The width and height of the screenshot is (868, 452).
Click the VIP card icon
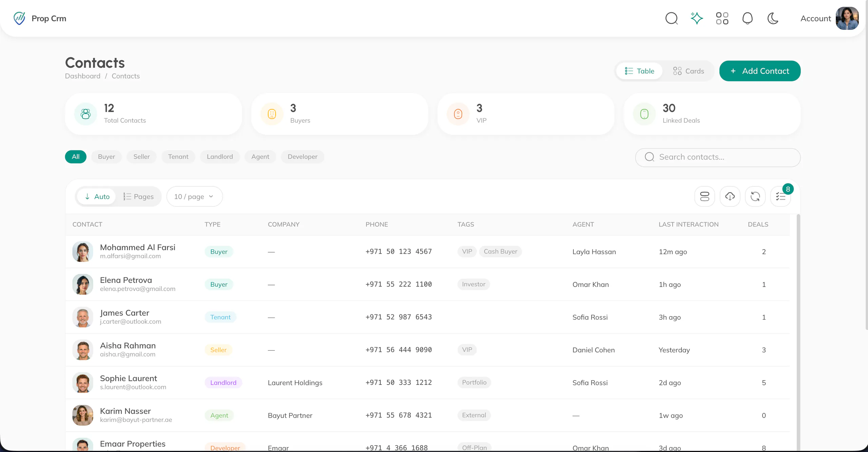coord(458,114)
